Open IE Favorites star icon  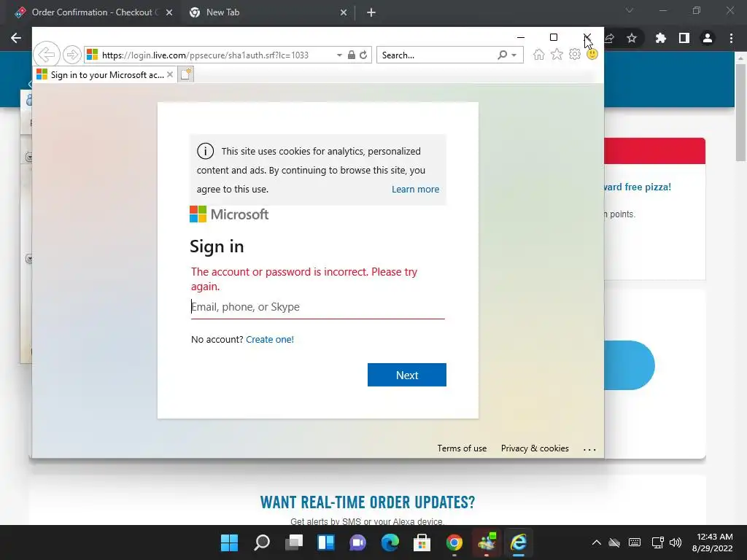tap(557, 54)
